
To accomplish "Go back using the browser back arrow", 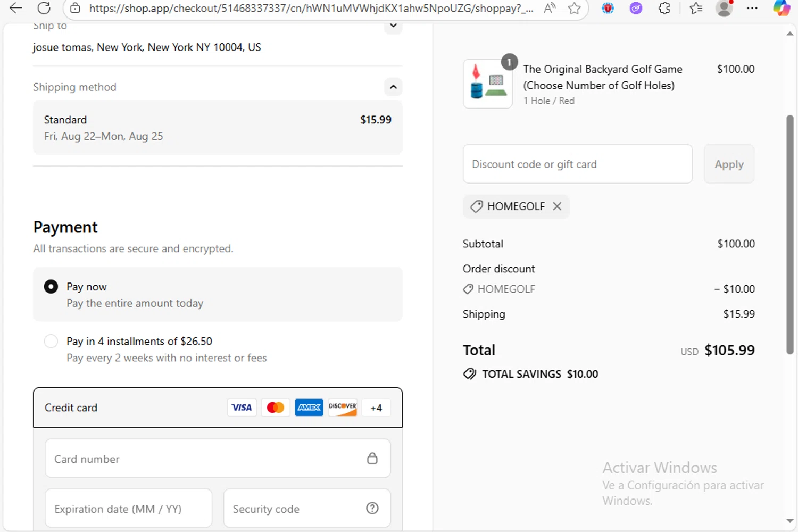I will [16, 8].
